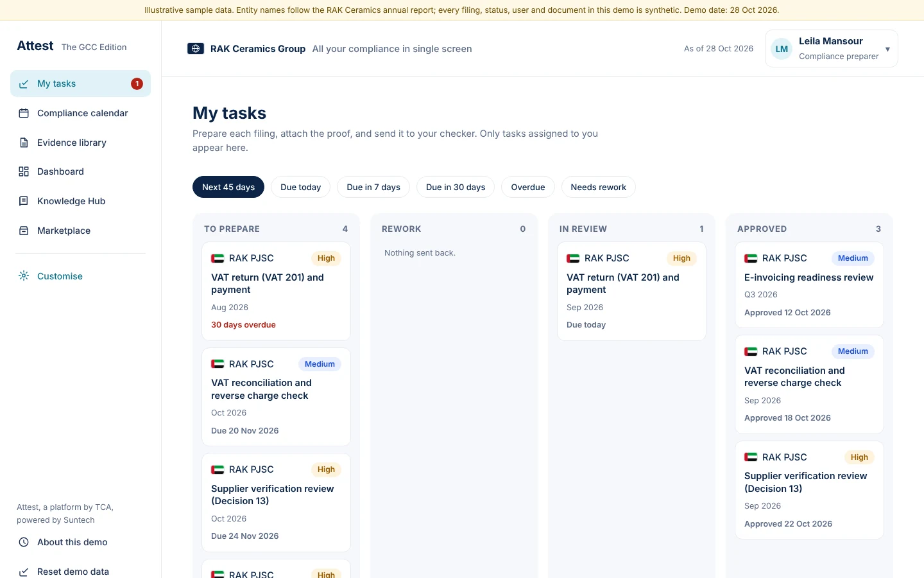Show tasks that need rework
Viewport: 924px width, 578px height.
point(599,187)
